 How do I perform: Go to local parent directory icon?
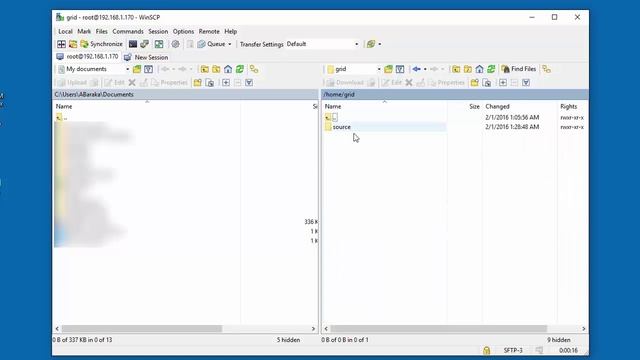point(204,69)
